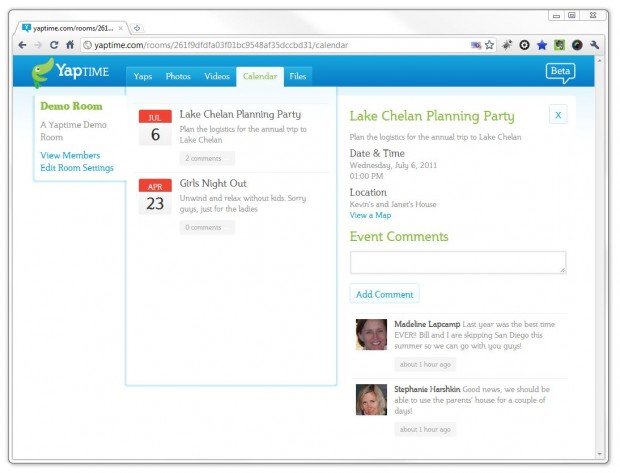Click View a Map link
Image resolution: width=620 pixels, height=473 pixels.
coord(370,215)
